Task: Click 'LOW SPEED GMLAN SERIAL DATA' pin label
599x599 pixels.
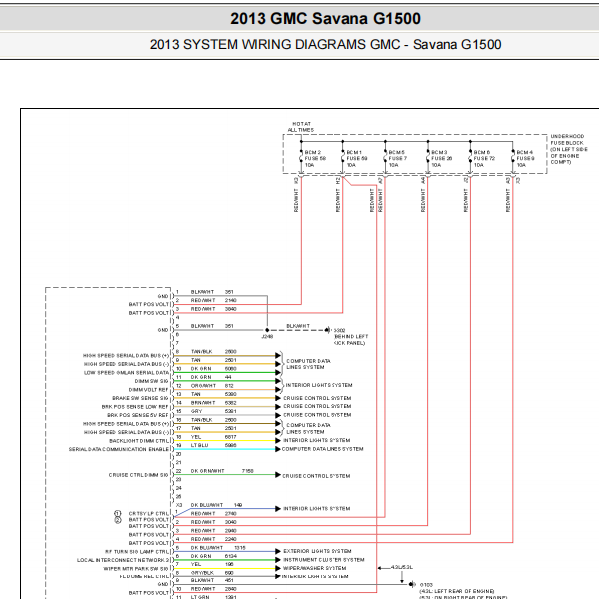Action: click(126, 372)
